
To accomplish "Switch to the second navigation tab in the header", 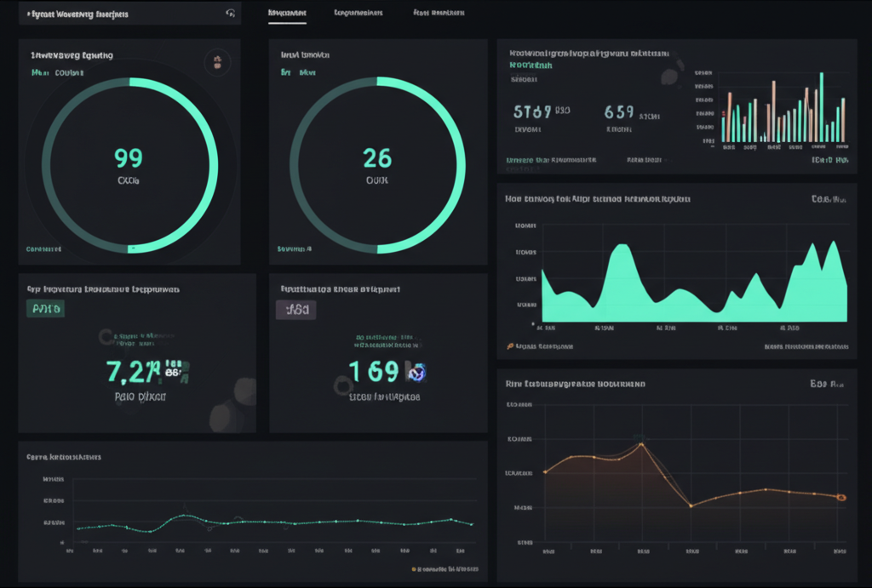I will tap(359, 12).
